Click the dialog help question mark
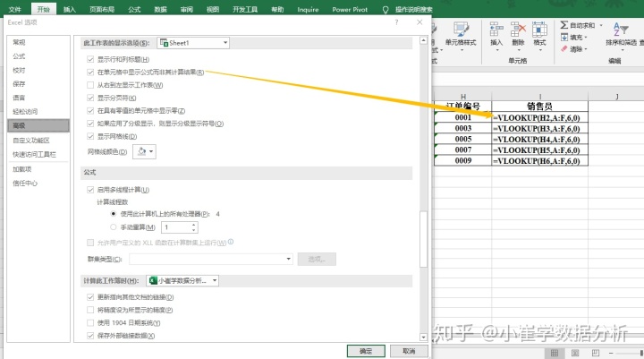The height and width of the screenshot is (359, 644). coord(396,22)
